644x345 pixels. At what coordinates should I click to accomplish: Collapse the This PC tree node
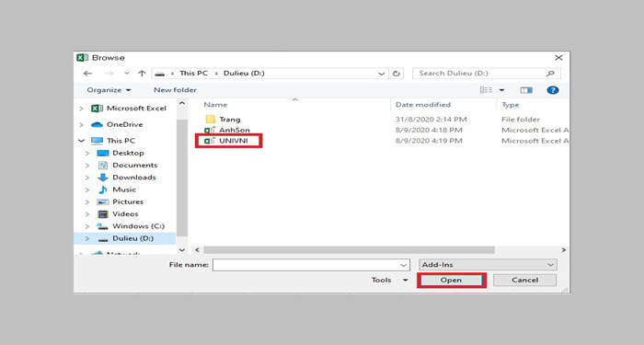[x=81, y=141]
